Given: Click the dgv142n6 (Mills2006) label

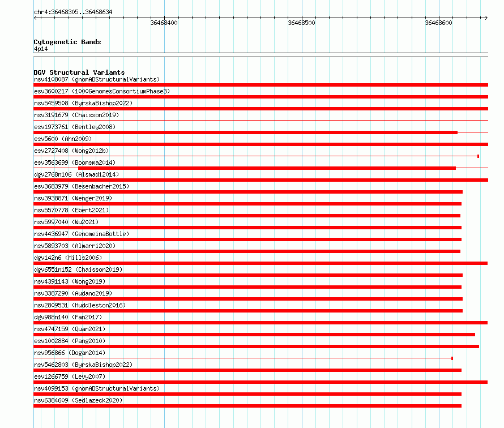Looking at the screenshot, I should [68, 258].
